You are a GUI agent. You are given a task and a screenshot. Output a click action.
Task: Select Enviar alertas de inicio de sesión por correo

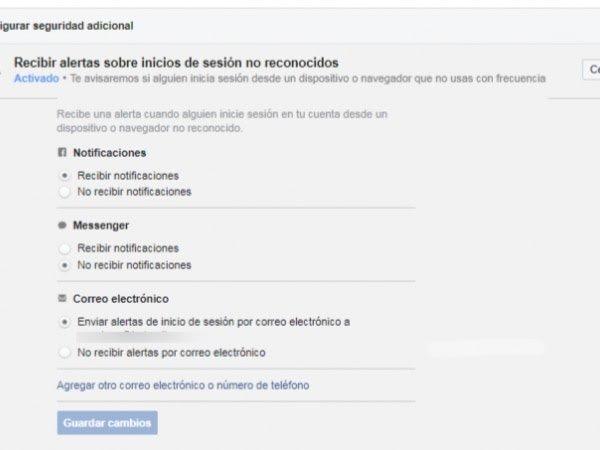click(x=64, y=322)
